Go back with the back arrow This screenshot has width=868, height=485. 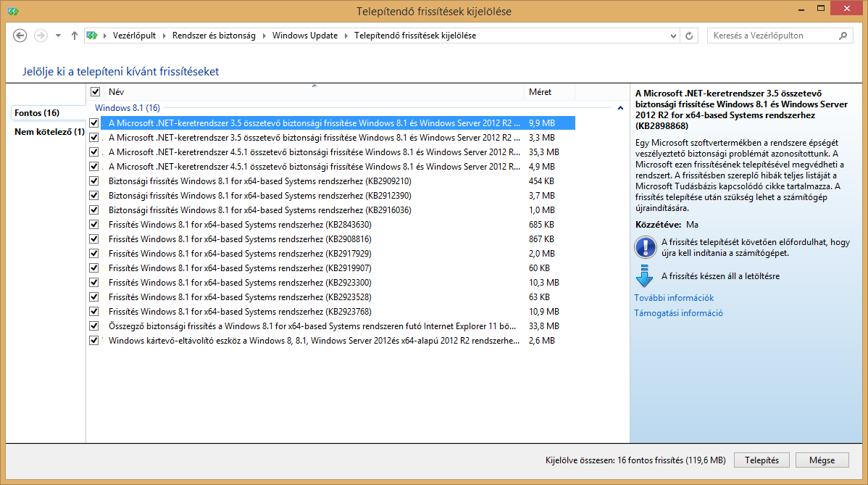tap(20, 36)
